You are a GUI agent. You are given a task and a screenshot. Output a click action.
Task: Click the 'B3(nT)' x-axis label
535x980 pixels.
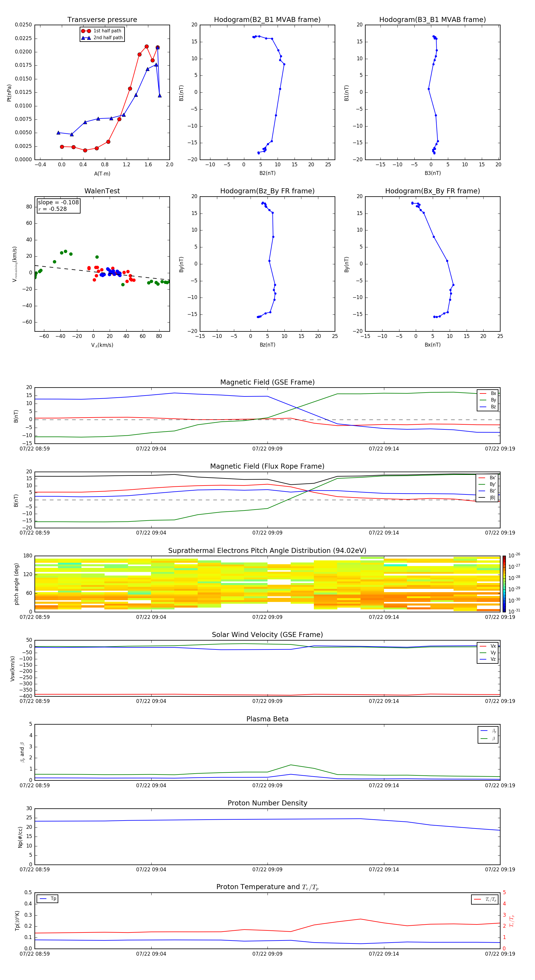coord(432,173)
